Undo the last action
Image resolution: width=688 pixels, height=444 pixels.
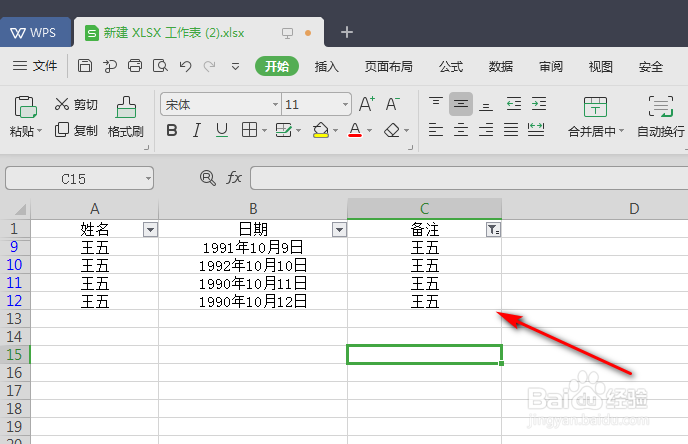(x=185, y=66)
